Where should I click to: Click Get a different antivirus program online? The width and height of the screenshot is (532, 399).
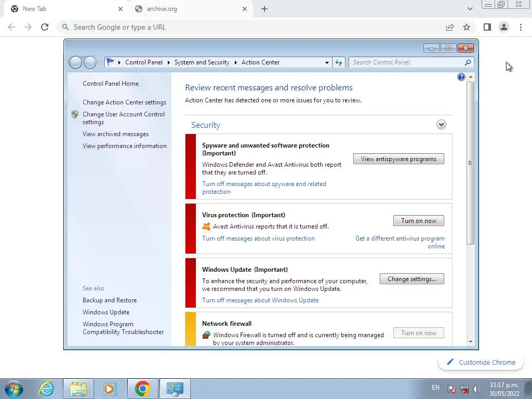coord(400,242)
